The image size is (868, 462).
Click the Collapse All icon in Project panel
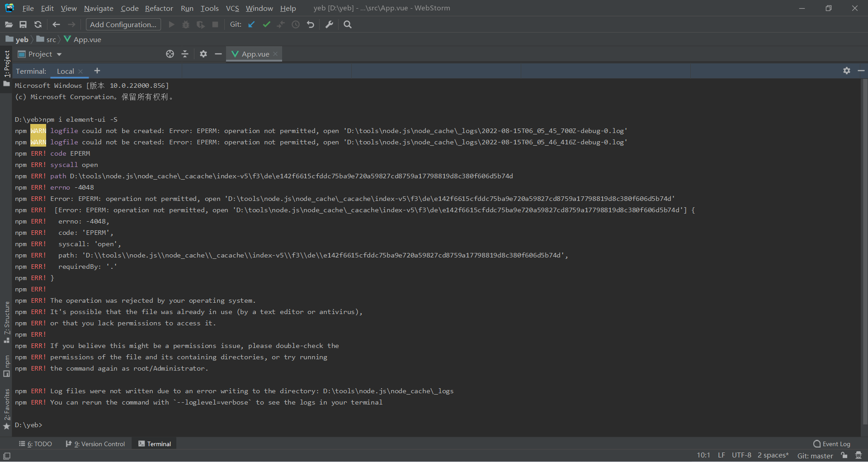(185, 54)
